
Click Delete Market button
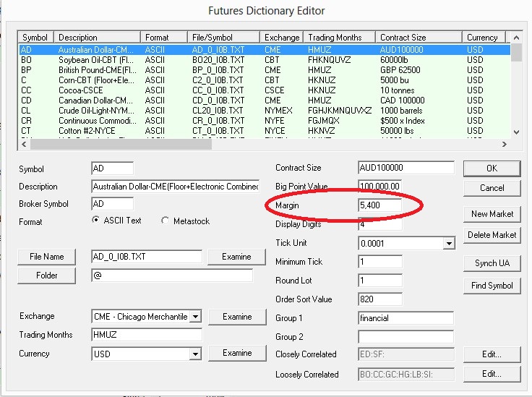click(492, 234)
